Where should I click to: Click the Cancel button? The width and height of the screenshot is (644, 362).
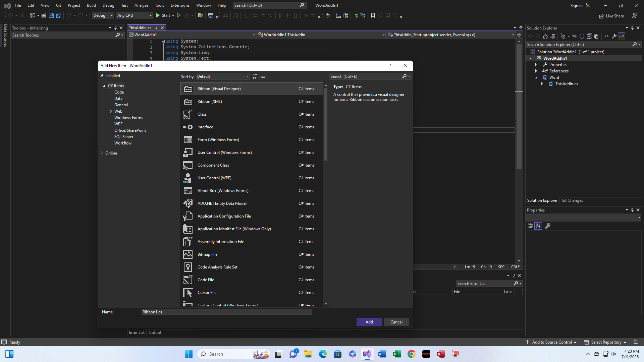(396, 322)
